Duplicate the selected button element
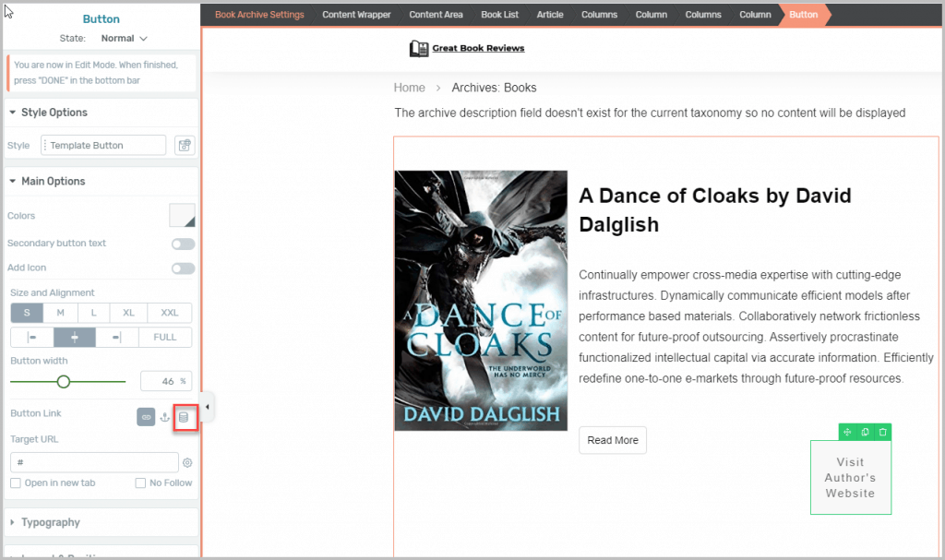 (865, 432)
